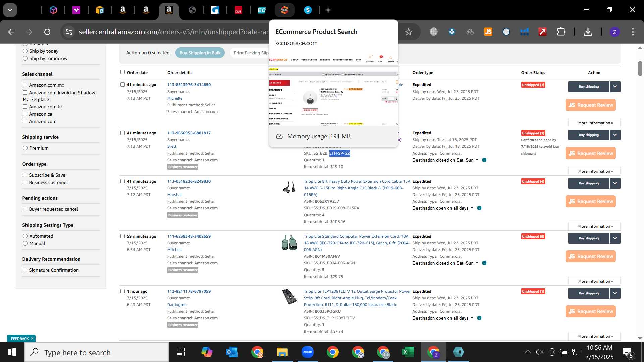Open the red arrow extension icon

pyautogui.click(x=542, y=32)
